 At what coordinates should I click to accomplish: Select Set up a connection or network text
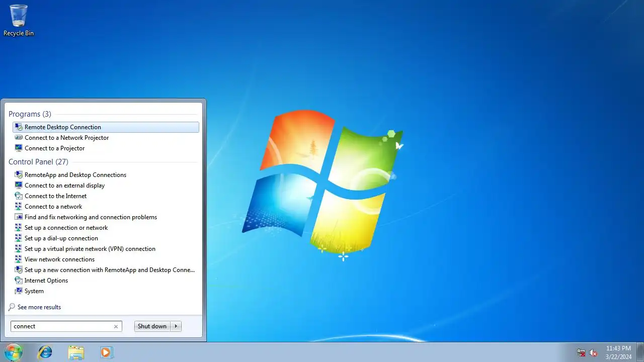click(66, 228)
